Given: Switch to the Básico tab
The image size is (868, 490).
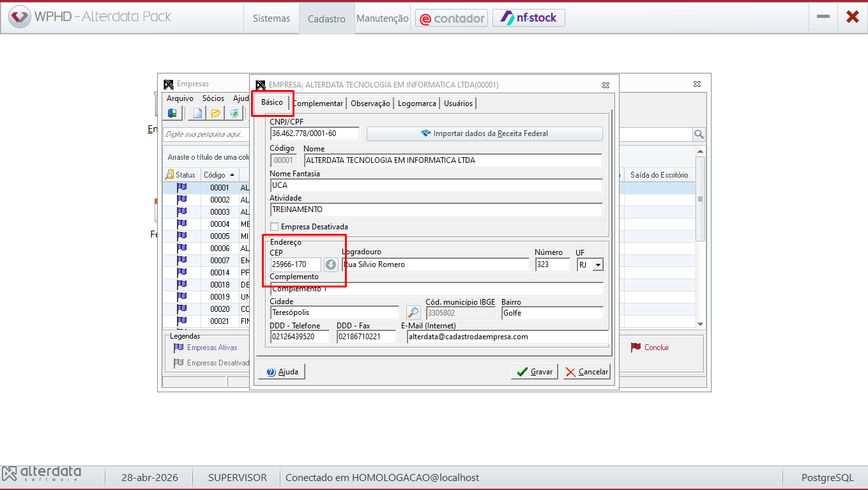Looking at the screenshot, I should coord(272,102).
